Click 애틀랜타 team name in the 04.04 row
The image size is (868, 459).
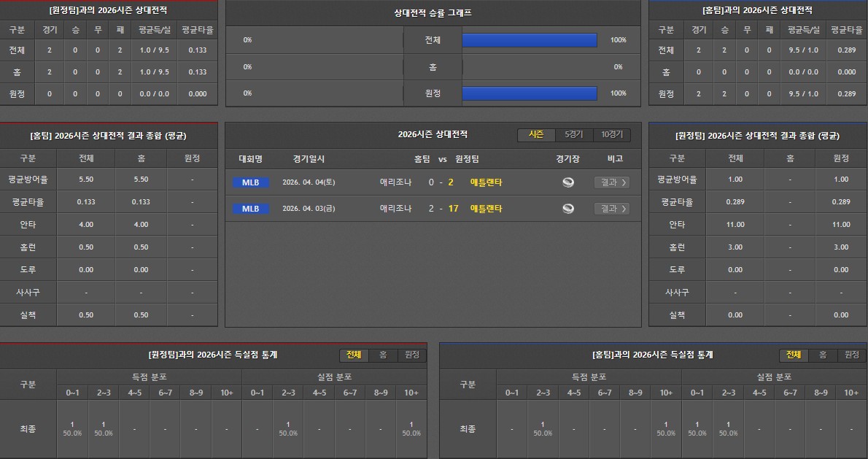point(486,182)
